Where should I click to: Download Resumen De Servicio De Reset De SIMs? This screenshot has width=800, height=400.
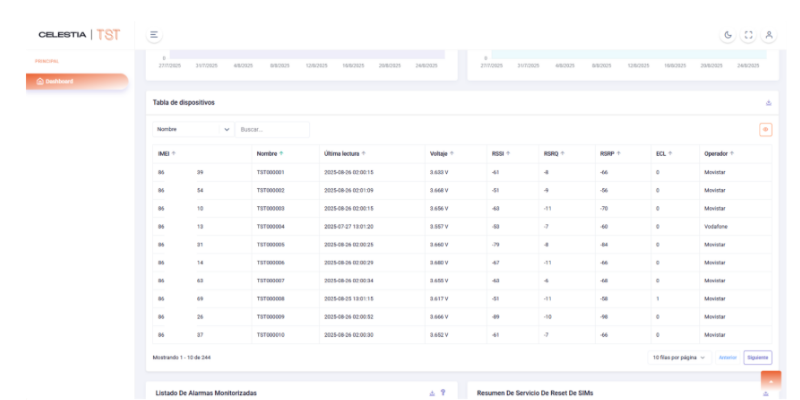[766, 393]
